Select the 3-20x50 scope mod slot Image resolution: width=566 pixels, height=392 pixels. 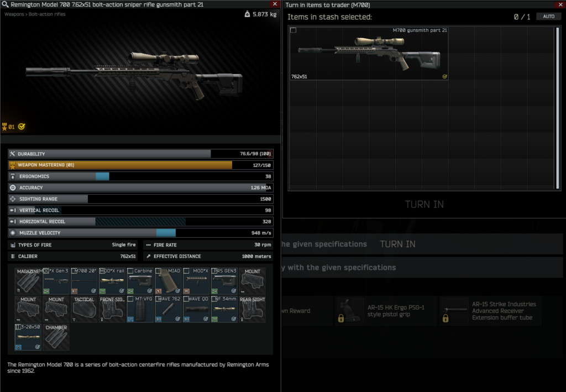tap(28, 337)
